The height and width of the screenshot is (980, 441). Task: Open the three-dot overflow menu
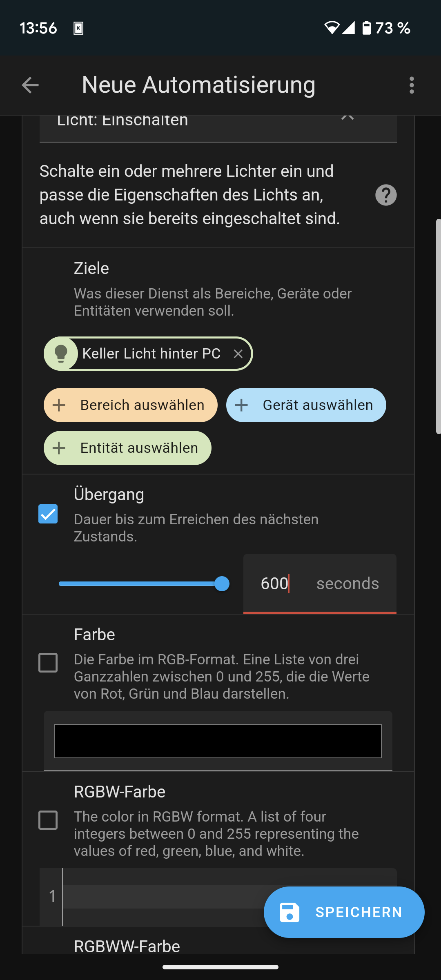[x=412, y=85]
